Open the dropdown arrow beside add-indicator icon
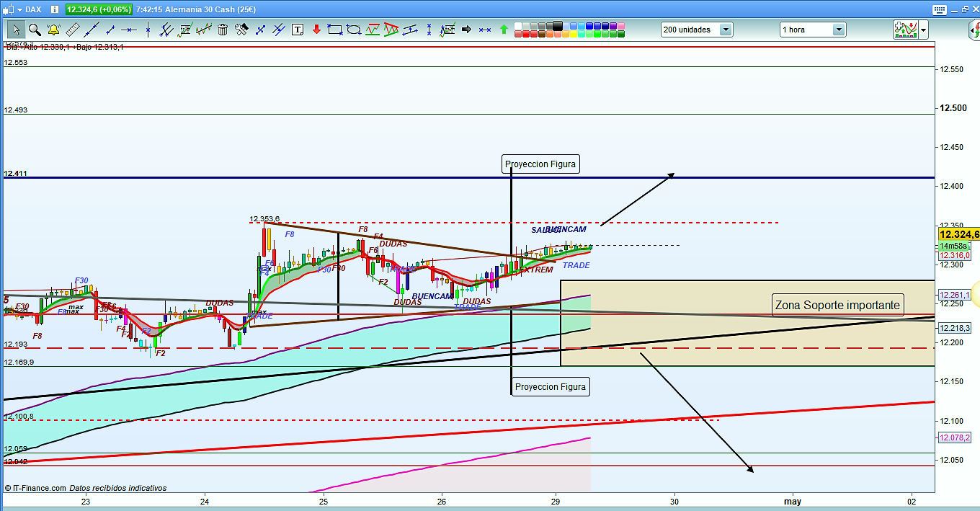Image resolution: width=980 pixels, height=511 pixels. pos(923,30)
